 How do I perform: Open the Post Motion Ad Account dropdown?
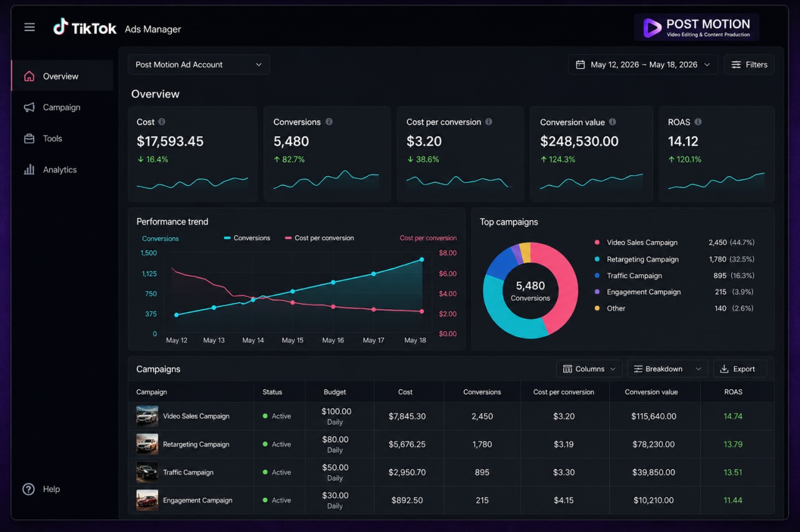coord(199,64)
